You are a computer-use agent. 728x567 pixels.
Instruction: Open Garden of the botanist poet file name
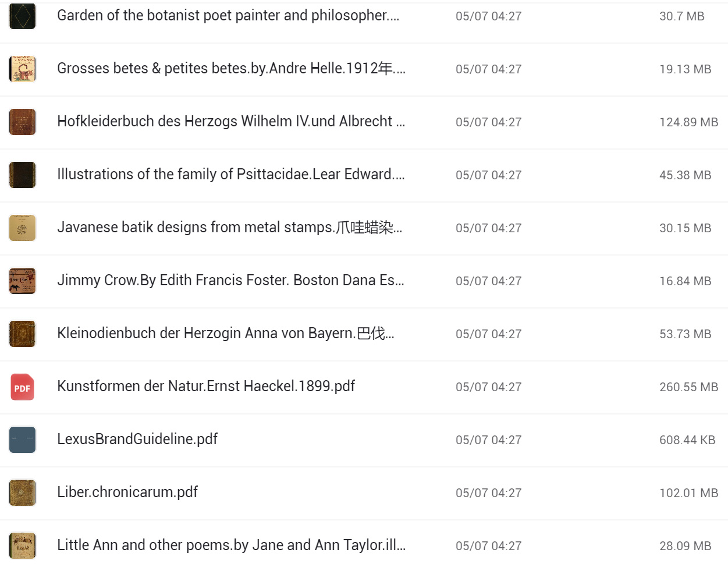228,16
